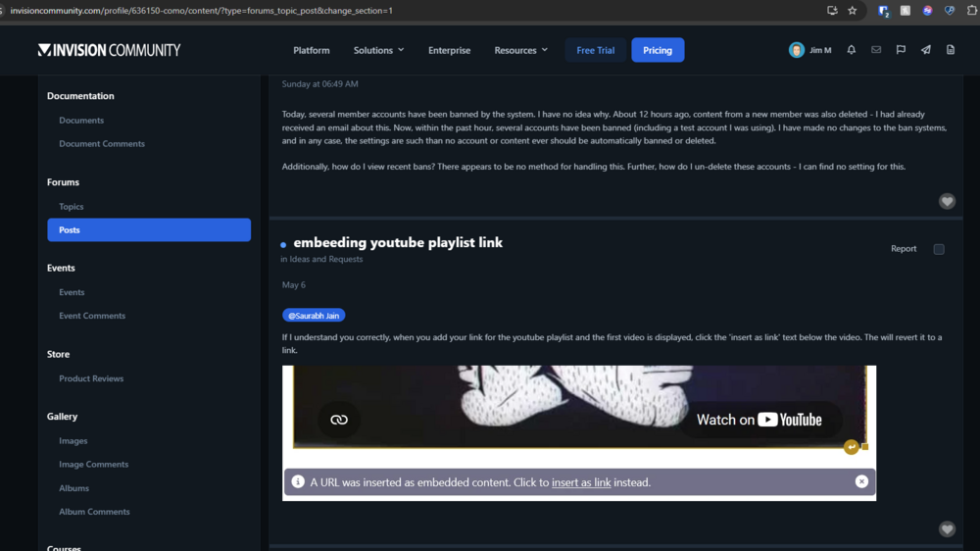
Task: Click Sunday at 06:49 AM timestamp
Action: coord(320,83)
